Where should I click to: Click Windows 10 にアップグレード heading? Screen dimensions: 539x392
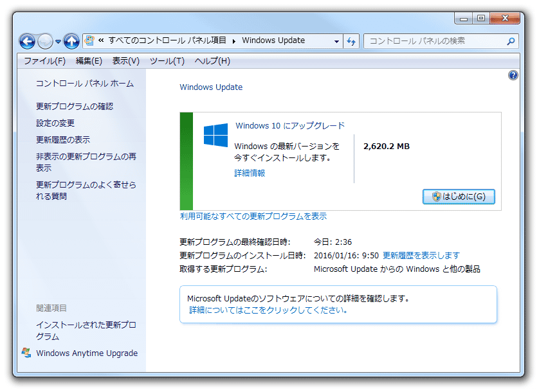(x=290, y=126)
